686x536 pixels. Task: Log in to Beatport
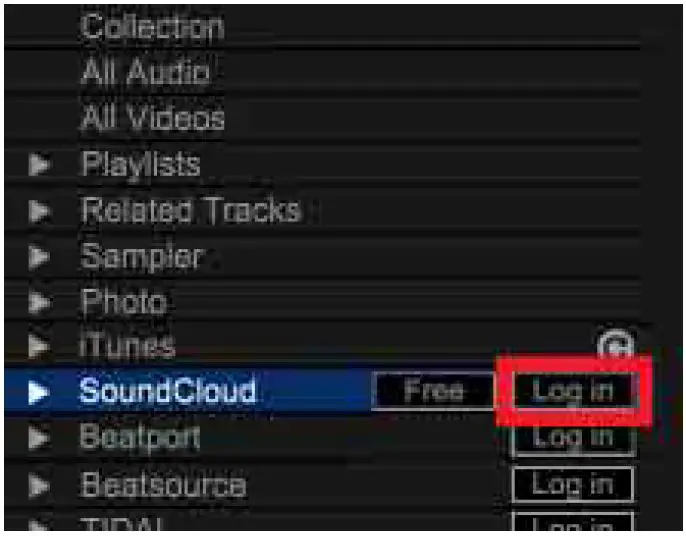tap(573, 438)
